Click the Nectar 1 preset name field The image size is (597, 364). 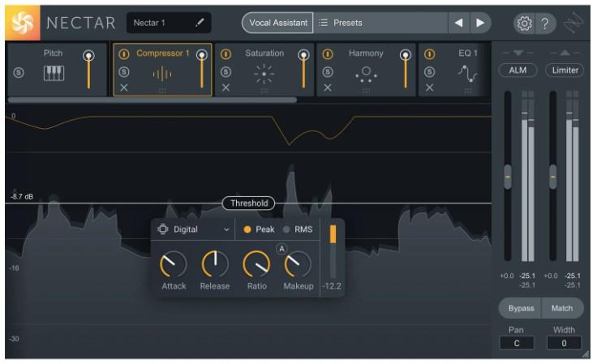click(x=168, y=23)
